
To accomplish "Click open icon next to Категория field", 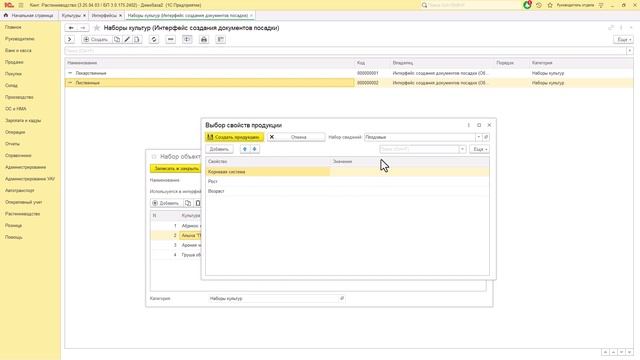I will [x=342, y=298].
